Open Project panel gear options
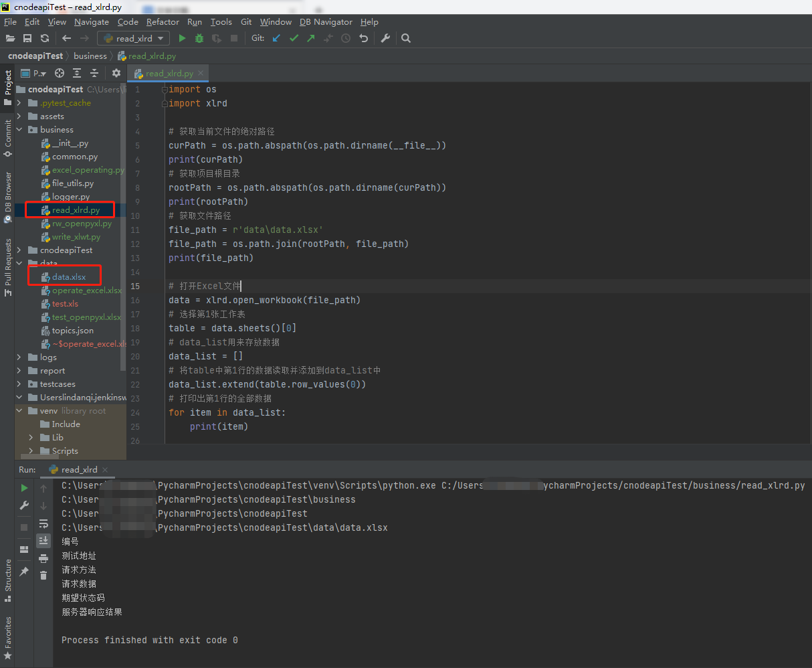812x668 pixels. tap(116, 73)
